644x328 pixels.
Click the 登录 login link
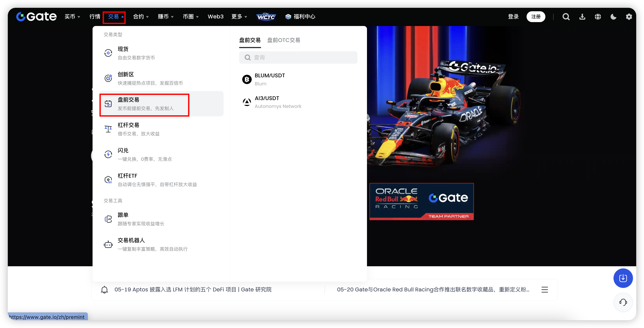[x=513, y=17]
